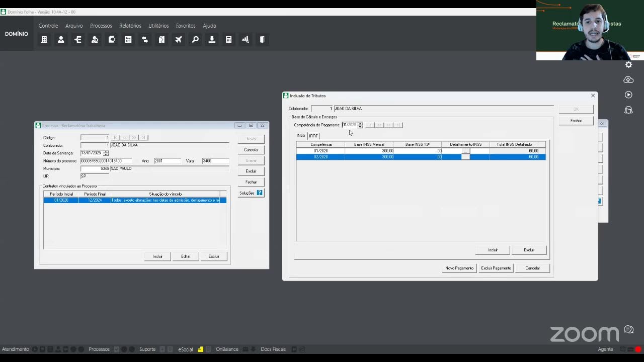644x362 pixels.
Task: Click the Competência de Pagamento stepper arrows
Action: pos(360,125)
